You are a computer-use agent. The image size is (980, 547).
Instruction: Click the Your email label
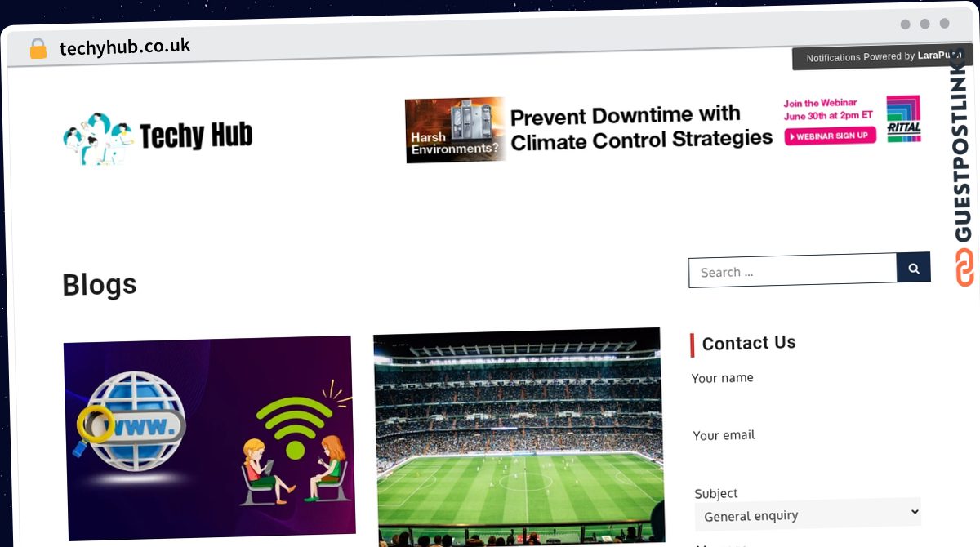724,435
